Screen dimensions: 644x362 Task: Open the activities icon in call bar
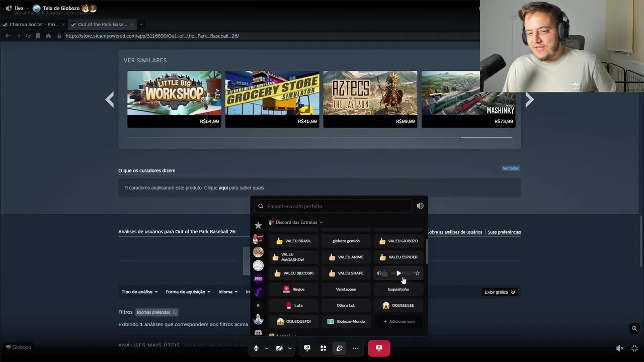323,348
